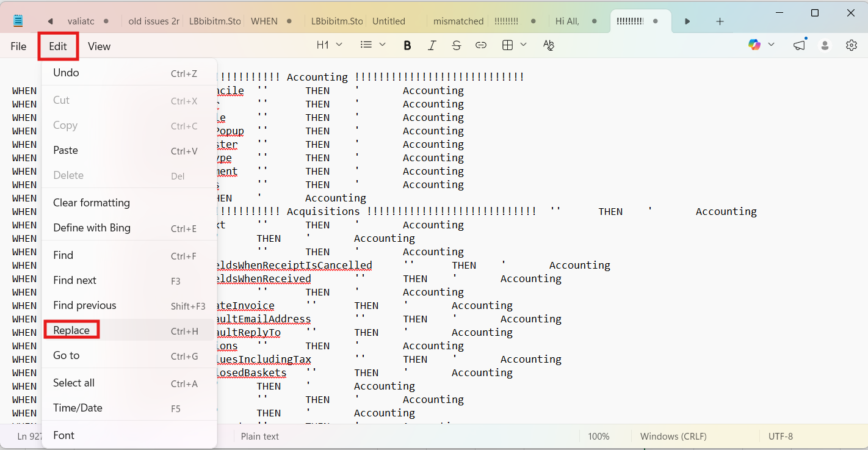Click the Windows (CRLF) line ending indicator
The width and height of the screenshot is (868, 450).
click(673, 437)
